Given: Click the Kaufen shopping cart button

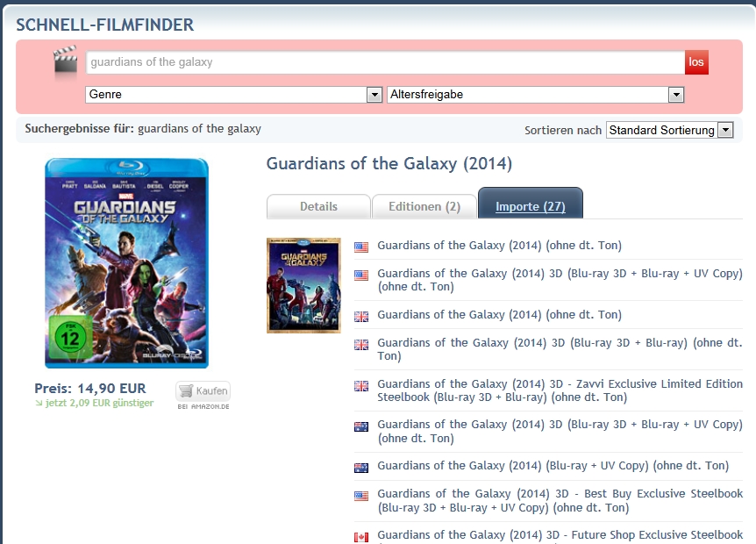Looking at the screenshot, I should pyautogui.click(x=203, y=391).
